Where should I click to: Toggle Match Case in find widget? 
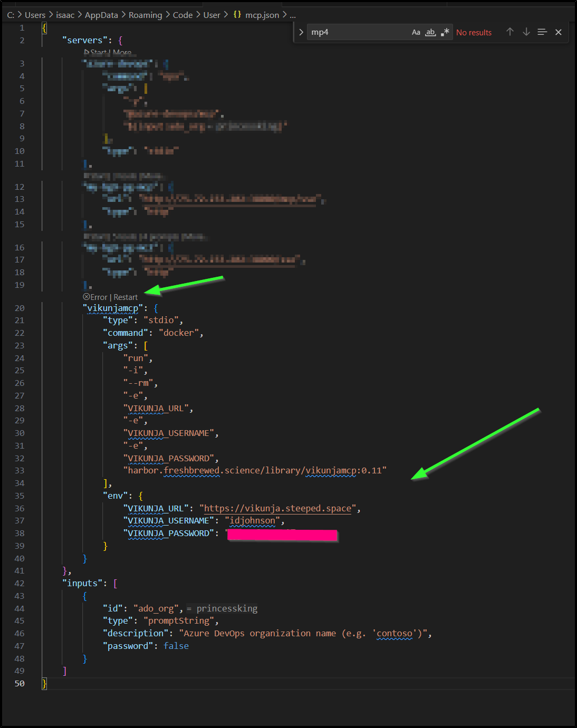(416, 32)
